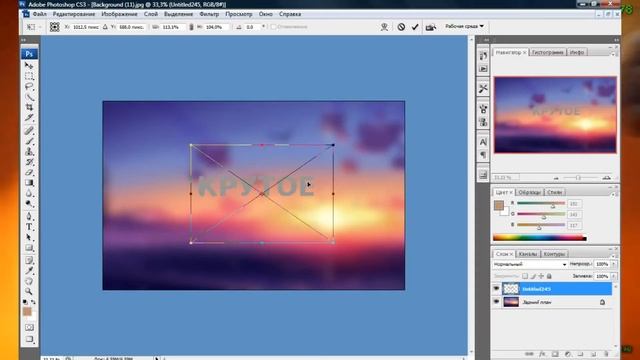The width and height of the screenshot is (640, 360).
Task: Open the Фильтр menu
Action: 209,14
